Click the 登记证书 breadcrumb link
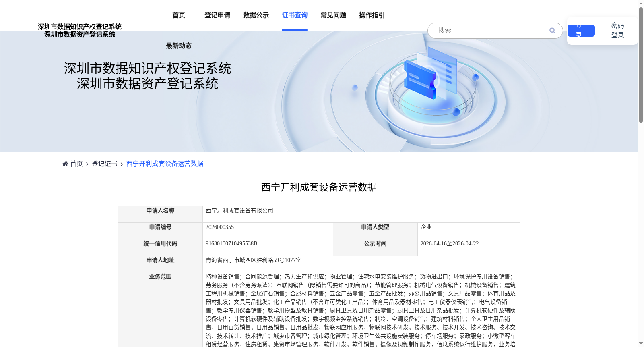The image size is (644, 347). [105, 164]
